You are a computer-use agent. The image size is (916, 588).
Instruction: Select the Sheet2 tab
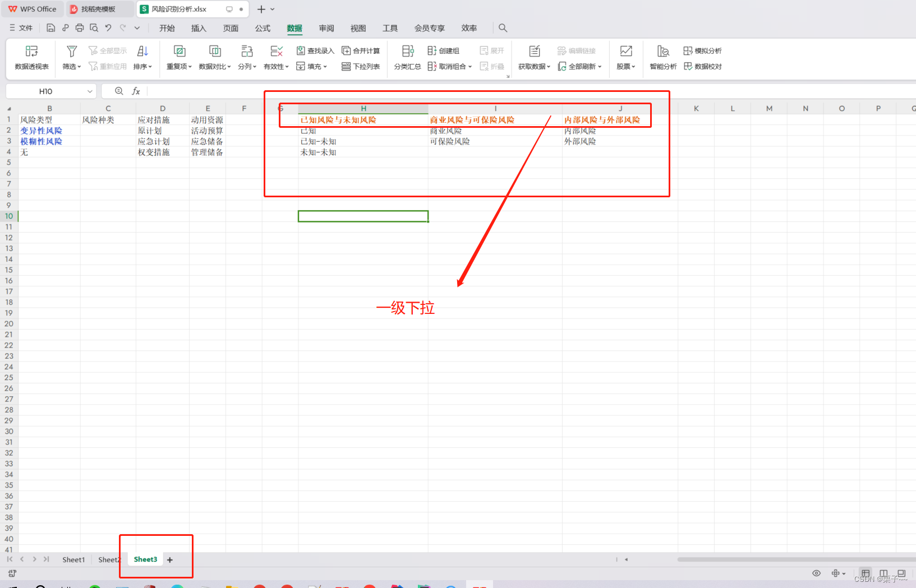click(x=109, y=559)
